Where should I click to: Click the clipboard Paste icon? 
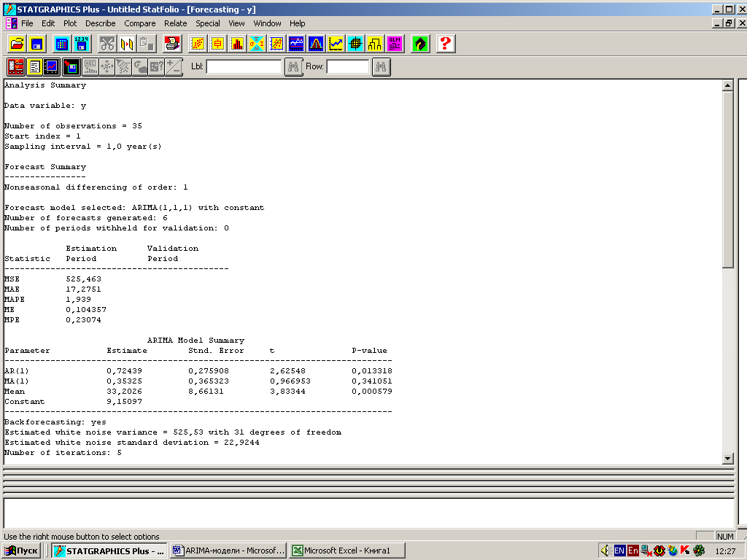pos(147,44)
